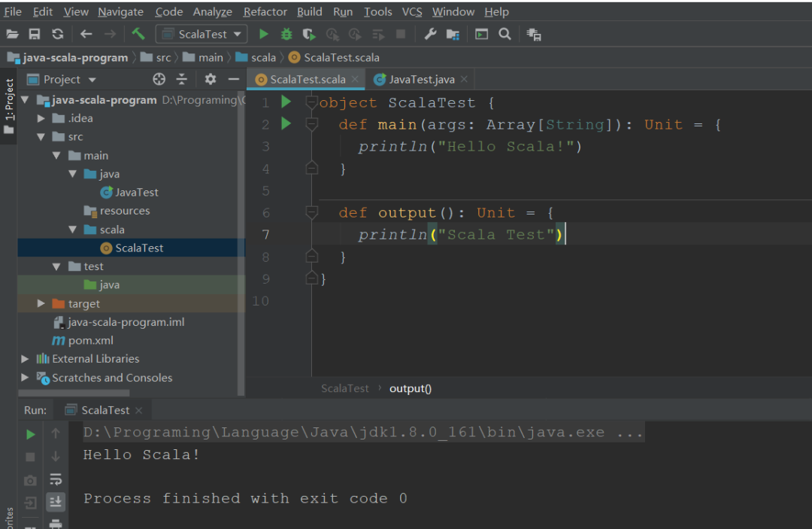Close the ScalaTest.scala editor tab
Screen dimensions: 812x529
pyautogui.click(x=355, y=79)
